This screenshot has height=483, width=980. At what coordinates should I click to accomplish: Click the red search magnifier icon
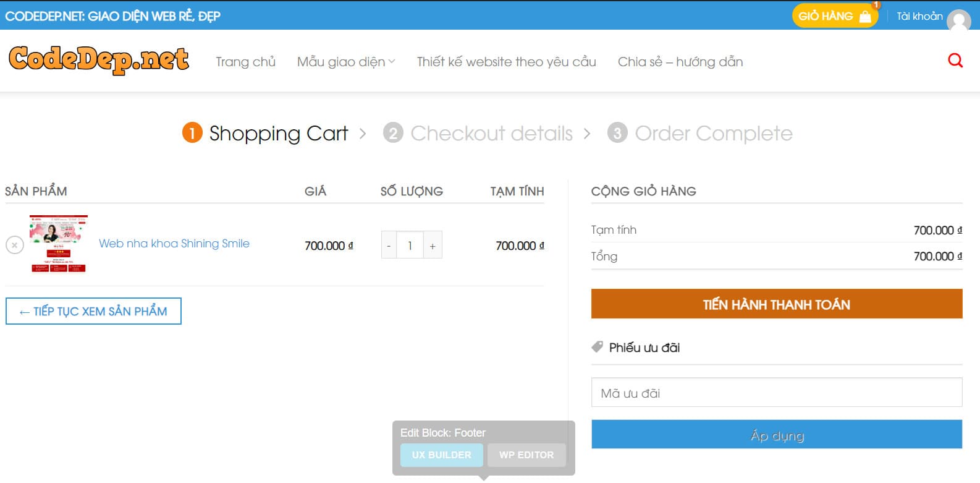click(x=955, y=61)
